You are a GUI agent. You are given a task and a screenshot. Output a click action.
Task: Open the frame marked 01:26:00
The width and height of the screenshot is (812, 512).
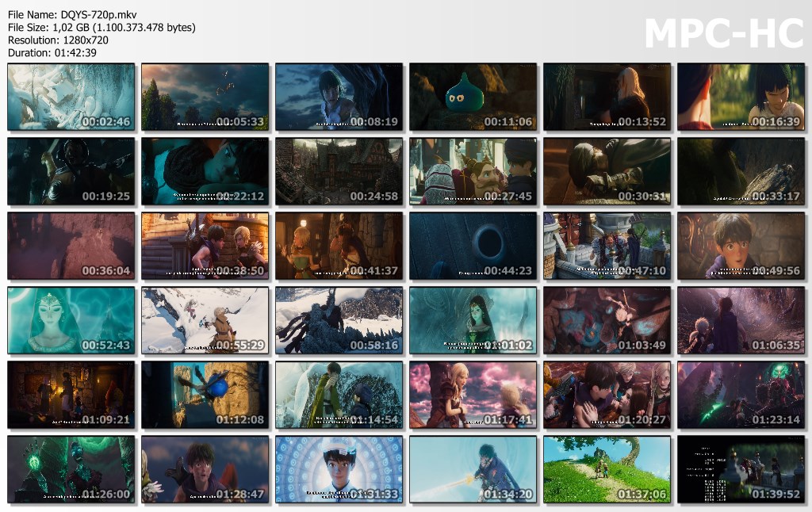pyautogui.click(x=71, y=469)
